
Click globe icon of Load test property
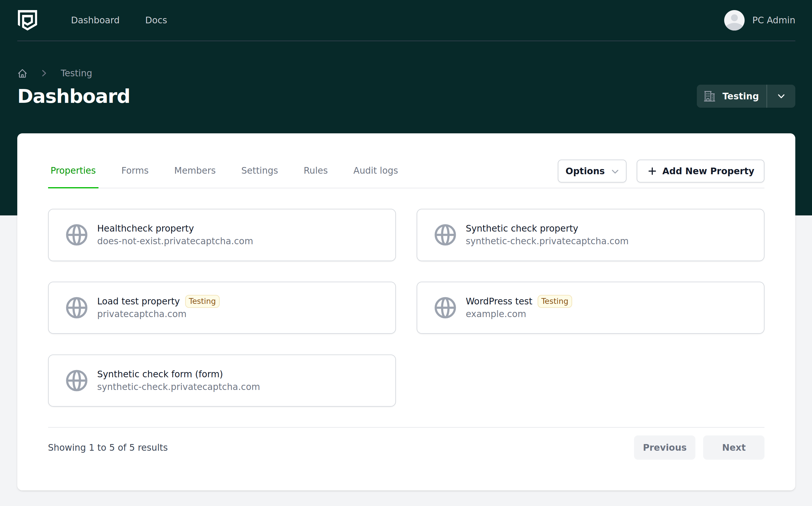pyautogui.click(x=77, y=308)
